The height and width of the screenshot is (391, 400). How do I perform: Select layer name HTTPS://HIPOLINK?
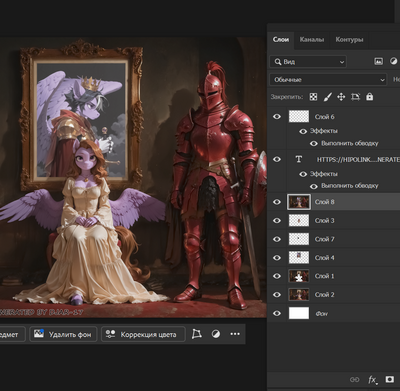(x=358, y=160)
